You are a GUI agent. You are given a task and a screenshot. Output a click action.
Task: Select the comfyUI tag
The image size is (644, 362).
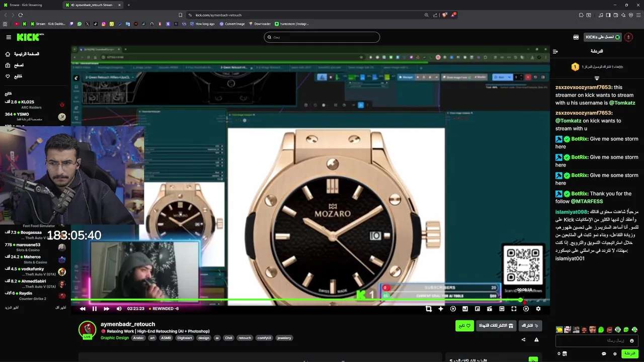click(264, 338)
